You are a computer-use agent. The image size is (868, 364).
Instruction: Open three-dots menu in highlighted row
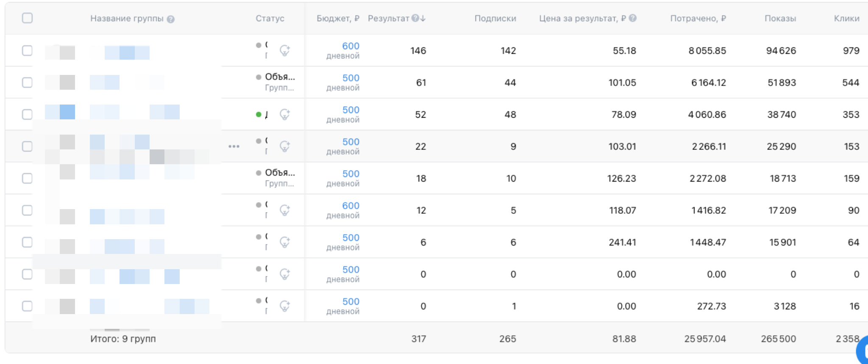tap(234, 146)
